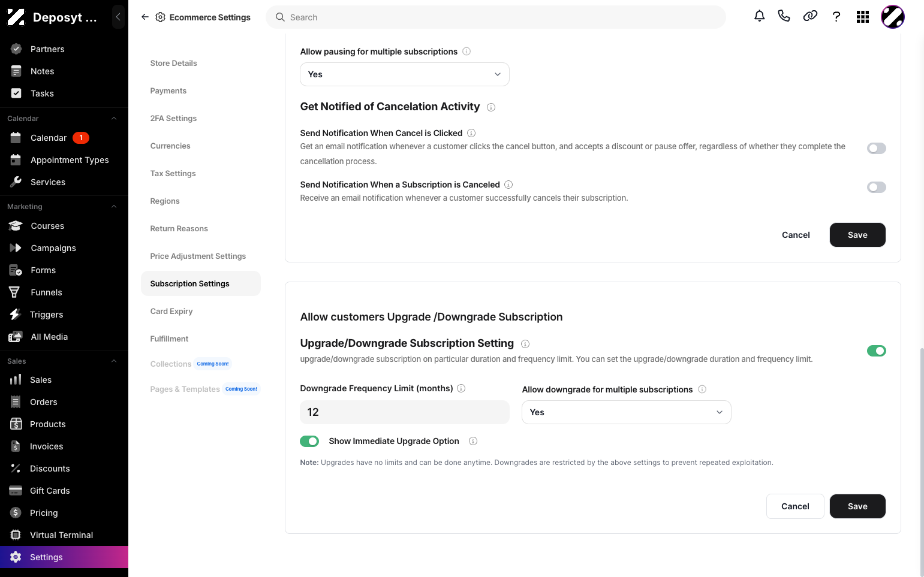Collapse the Calendar sidebar section
The width and height of the screenshot is (924, 577).
pyautogui.click(x=114, y=119)
